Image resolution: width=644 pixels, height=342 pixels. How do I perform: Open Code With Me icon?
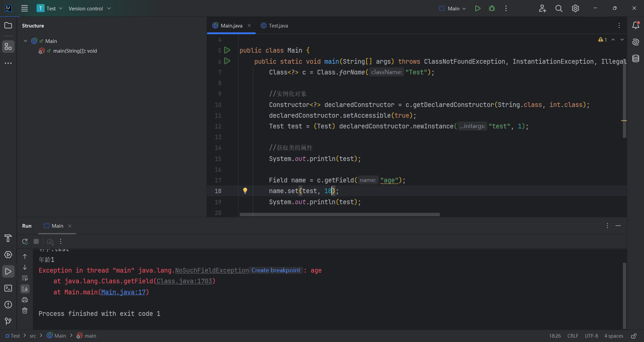(x=542, y=8)
